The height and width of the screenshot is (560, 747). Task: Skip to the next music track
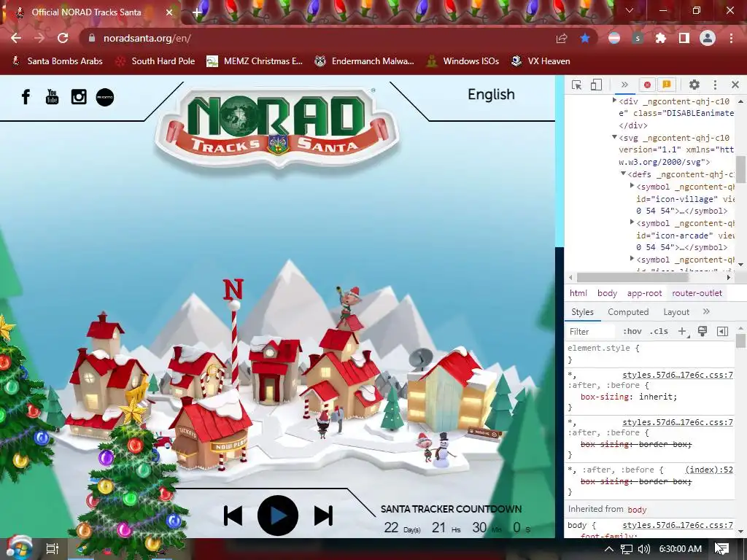(x=323, y=516)
